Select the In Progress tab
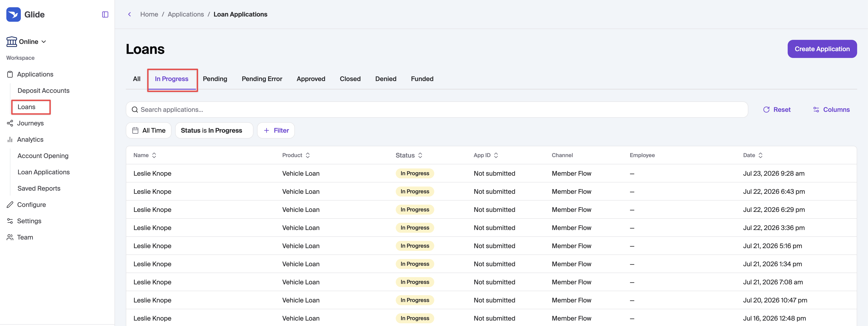The image size is (868, 326). (x=172, y=79)
